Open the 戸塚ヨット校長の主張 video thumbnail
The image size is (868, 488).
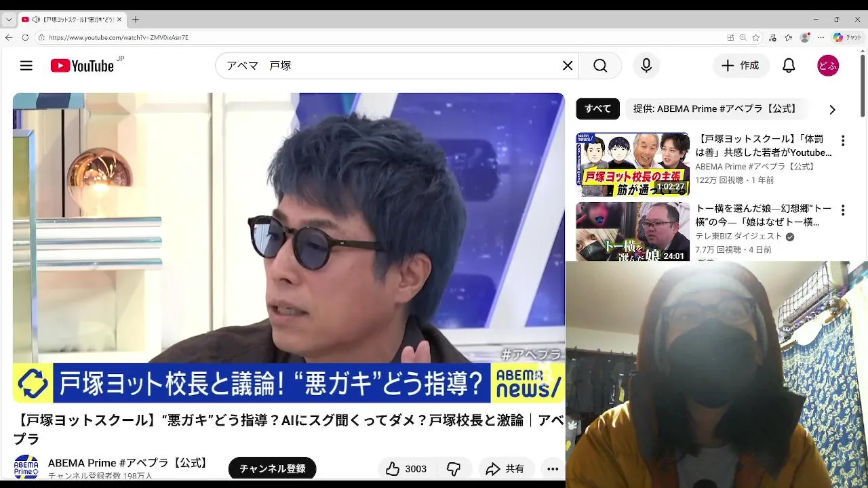[x=633, y=164]
